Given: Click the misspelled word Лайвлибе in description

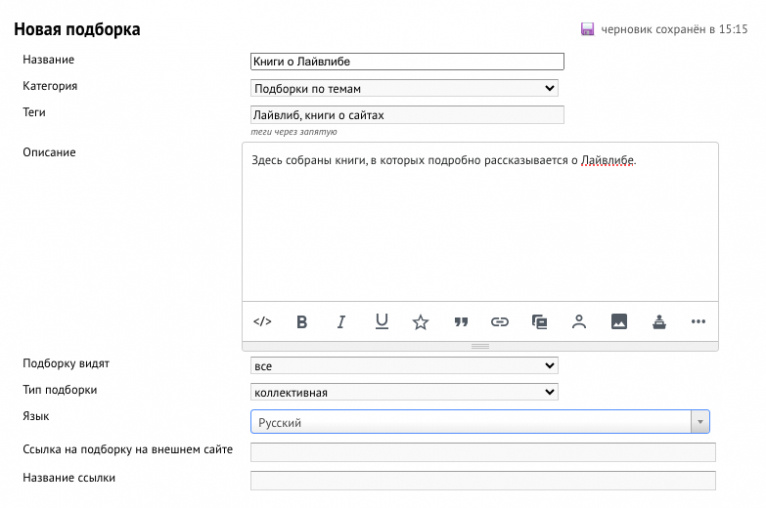Looking at the screenshot, I should click(607, 160).
